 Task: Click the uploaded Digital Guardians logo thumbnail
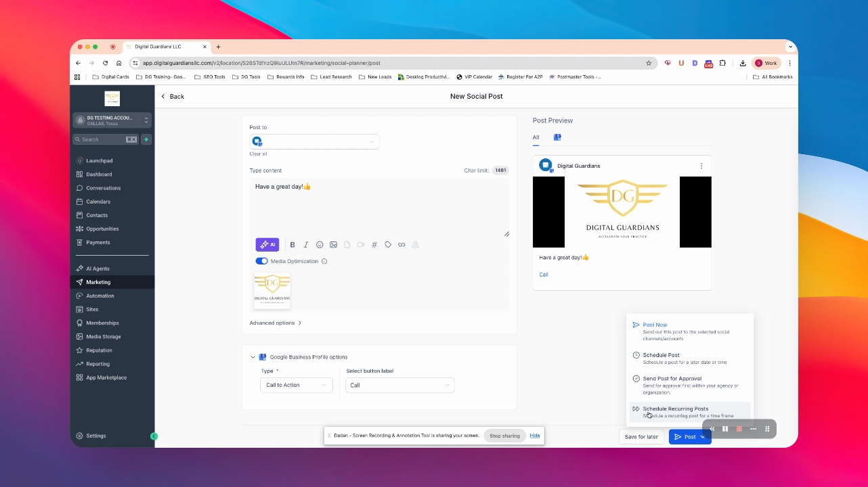[272, 291]
